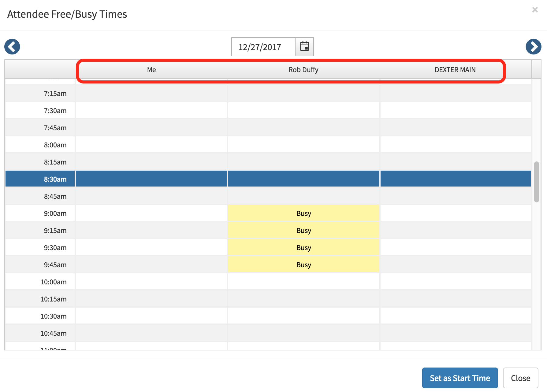Click Rob Duffy's Busy cell at 9:45am
This screenshot has height=392, width=547.
(303, 265)
